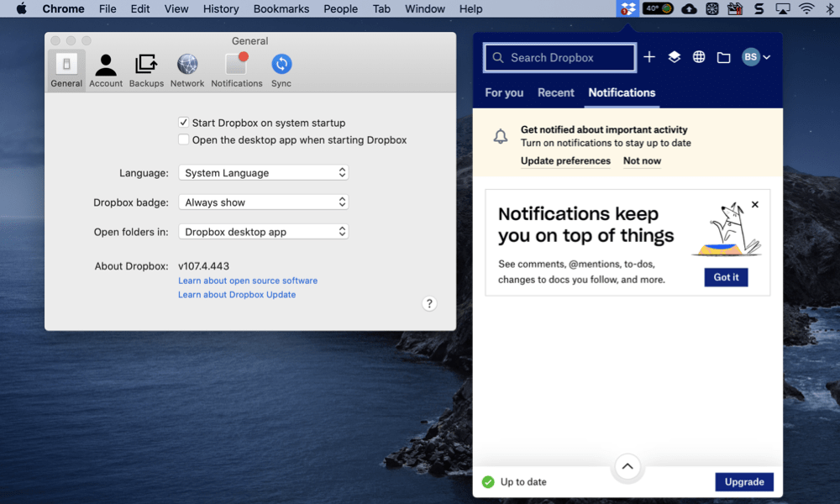Open the People menu
The height and width of the screenshot is (504, 840).
[x=341, y=8]
